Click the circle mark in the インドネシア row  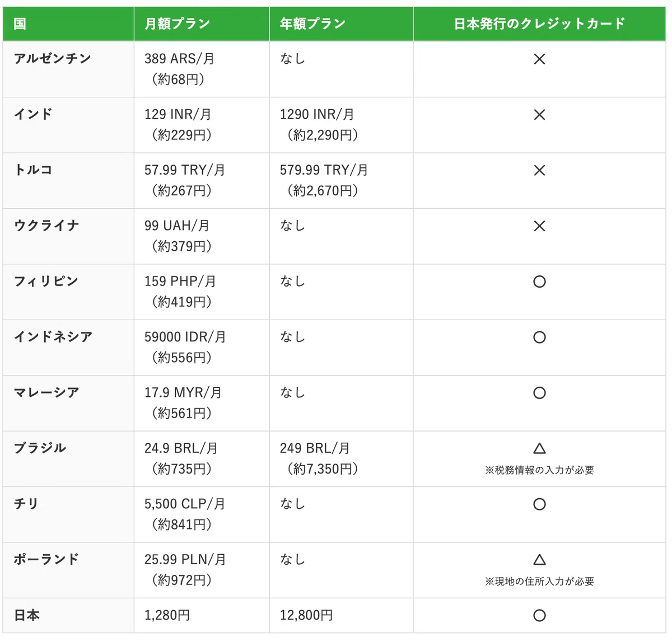pos(539,337)
